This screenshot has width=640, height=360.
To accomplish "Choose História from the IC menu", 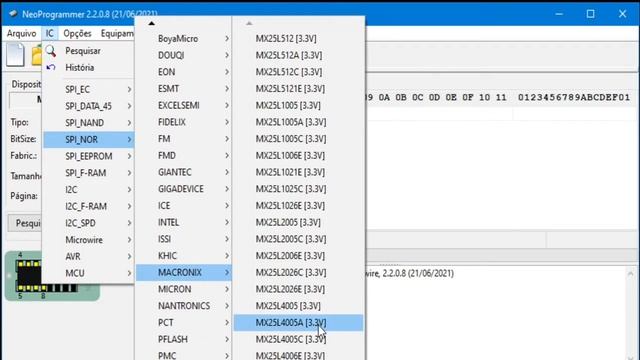I will point(89,67).
